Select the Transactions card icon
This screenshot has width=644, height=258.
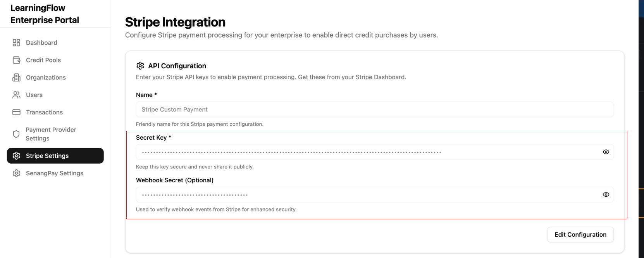16,112
